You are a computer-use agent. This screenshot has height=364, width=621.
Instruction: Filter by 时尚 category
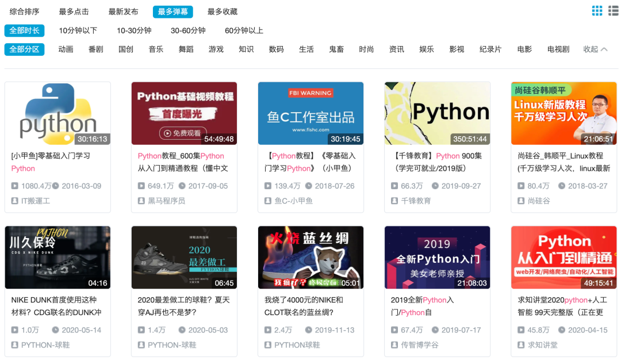tap(367, 49)
